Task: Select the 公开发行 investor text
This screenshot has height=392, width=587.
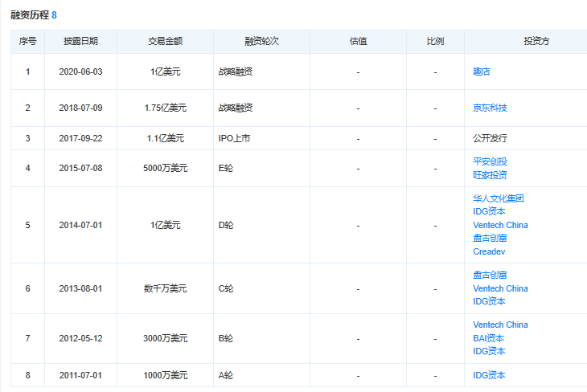Action: [490, 138]
